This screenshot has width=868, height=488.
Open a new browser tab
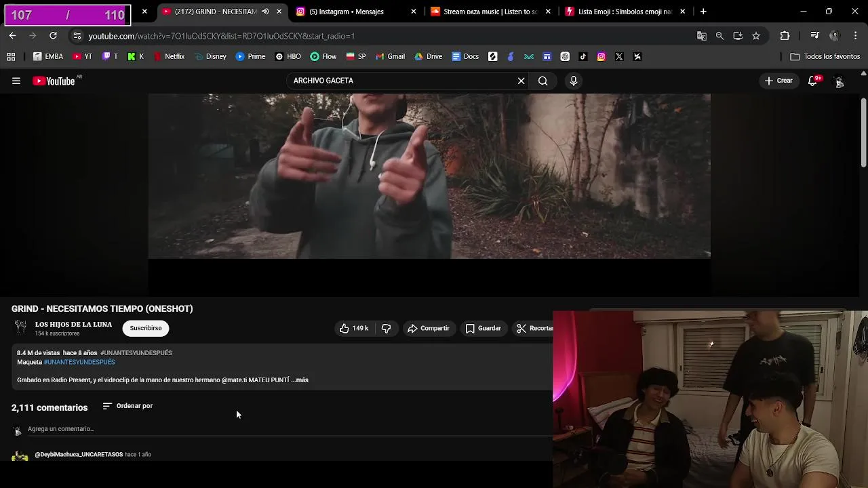pyautogui.click(x=703, y=12)
